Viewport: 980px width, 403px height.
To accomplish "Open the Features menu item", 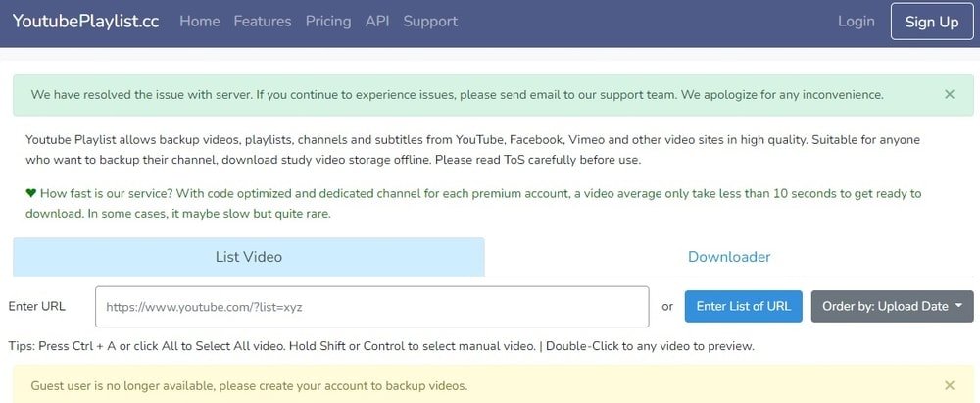I will (263, 21).
